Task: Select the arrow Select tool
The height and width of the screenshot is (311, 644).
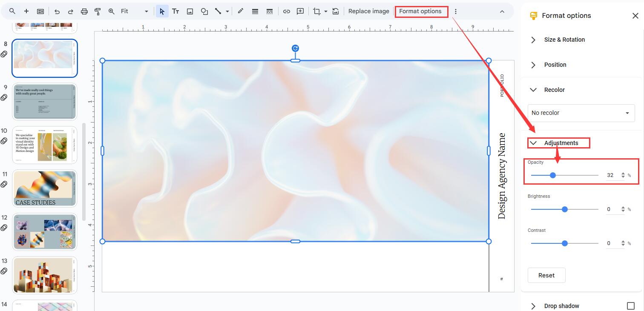Action: pos(162,11)
